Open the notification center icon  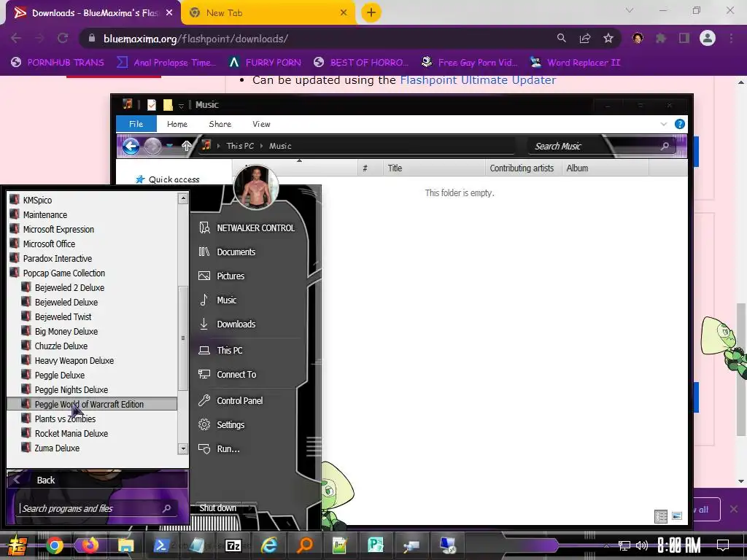[723, 545]
